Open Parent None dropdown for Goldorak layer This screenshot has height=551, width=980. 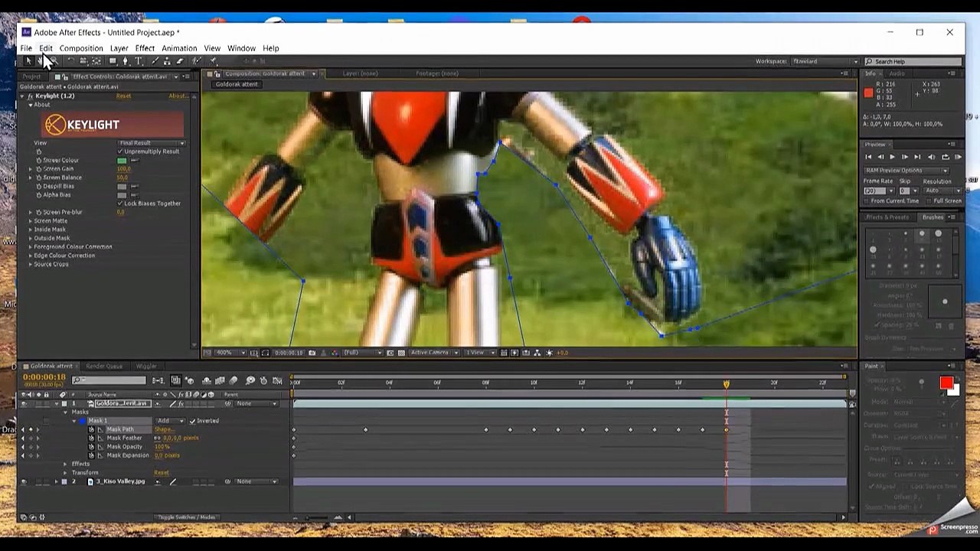coord(256,403)
